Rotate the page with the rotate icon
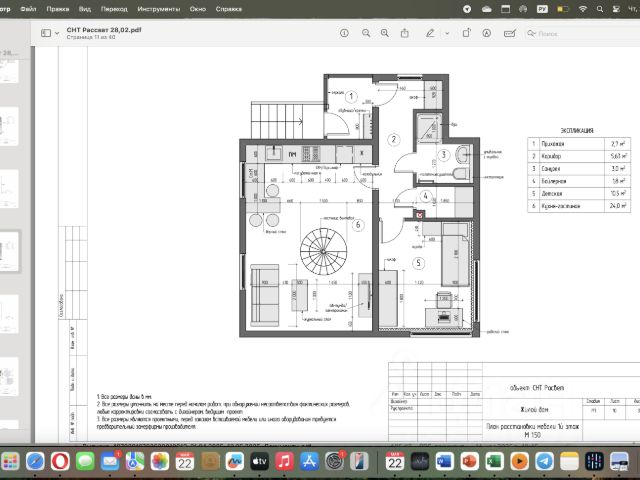 (467, 33)
